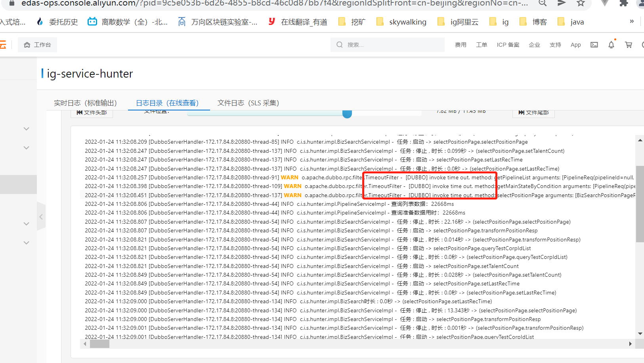This screenshot has height=363, width=644.
Task: Open notifications bell icon
Action: pyautogui.click(x=611, y=45)
